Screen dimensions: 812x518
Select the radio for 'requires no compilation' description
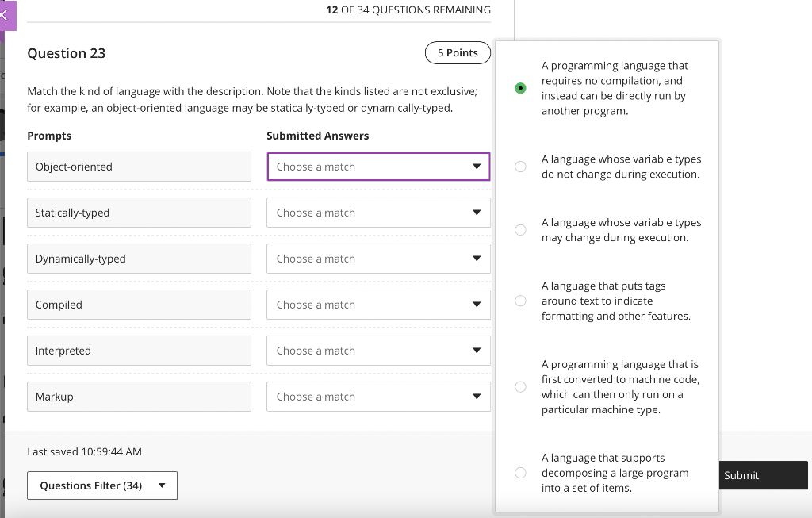point(520,88)
